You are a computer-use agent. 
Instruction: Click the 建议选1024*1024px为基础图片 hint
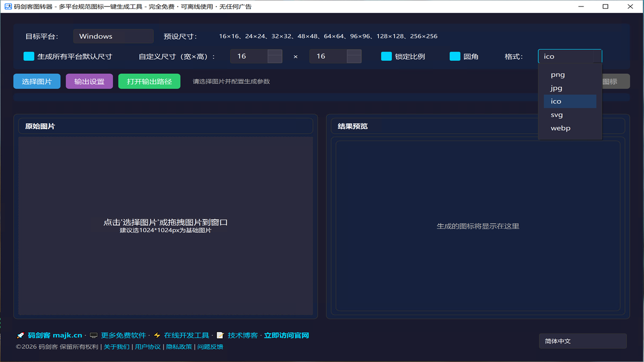pos(166,230)
